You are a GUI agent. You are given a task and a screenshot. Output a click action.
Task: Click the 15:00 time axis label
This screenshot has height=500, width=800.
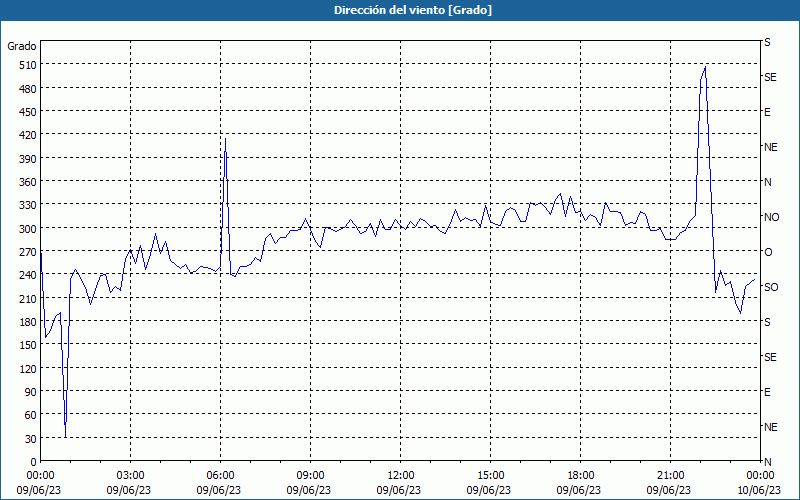(x=490, y=476)
